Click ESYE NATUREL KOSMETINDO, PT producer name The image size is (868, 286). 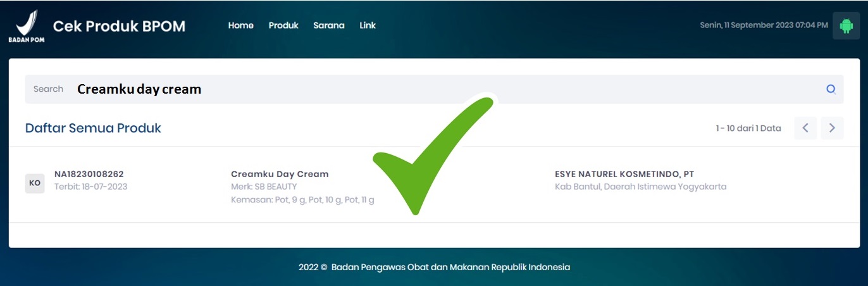pos(624,174)
